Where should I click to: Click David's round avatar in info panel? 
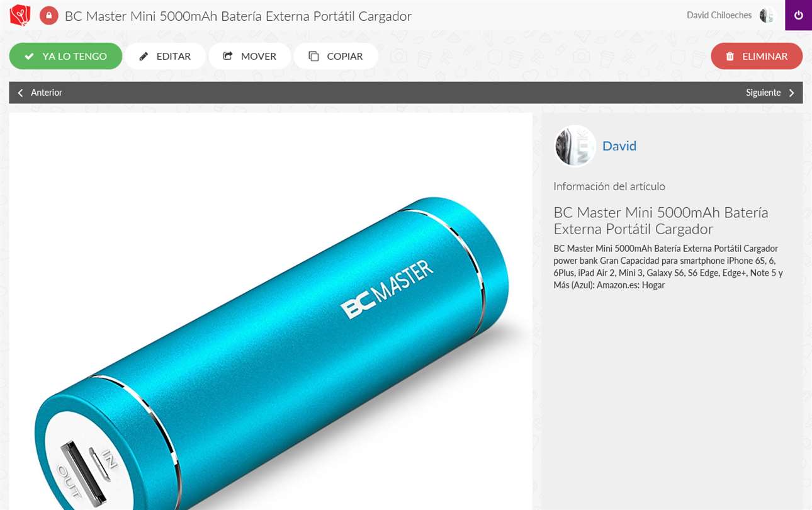tap(575, 146)
